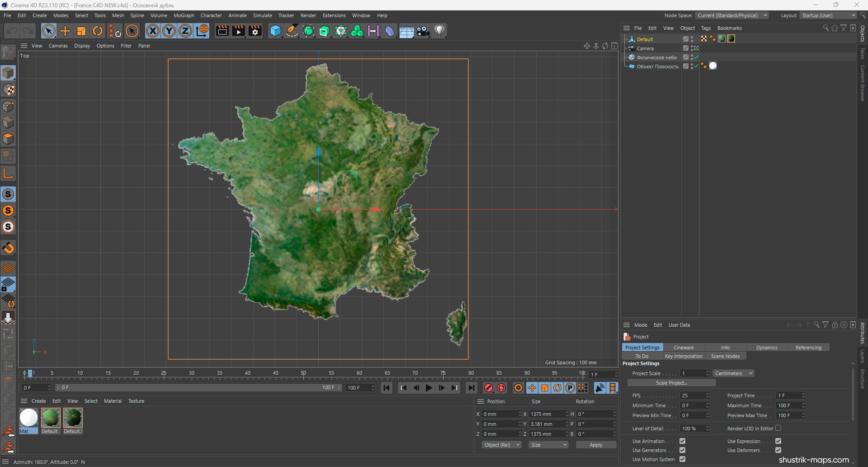The width and height of the screenshot is (868, 467).
Task: Add a Cube primitive object
Action: point(275,31)
